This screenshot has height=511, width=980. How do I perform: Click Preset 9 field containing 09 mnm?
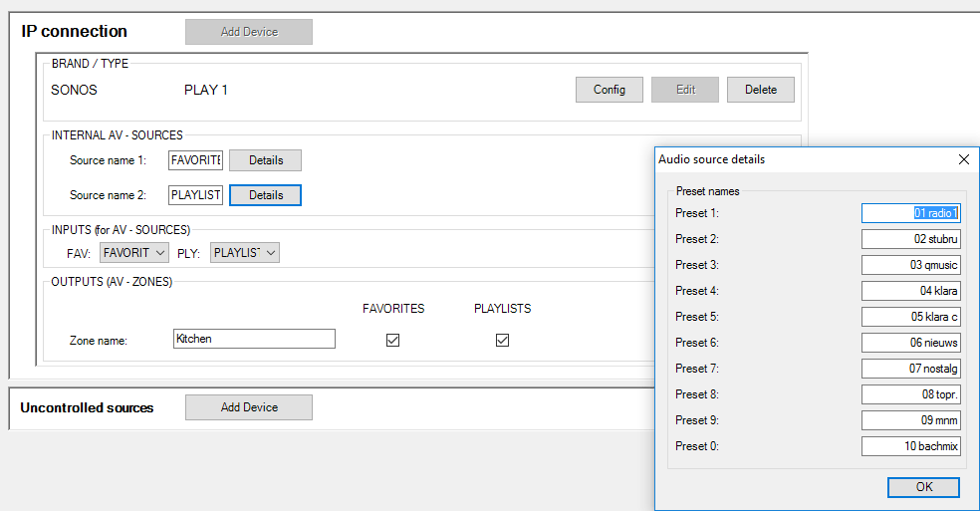[x=910, y=420]
